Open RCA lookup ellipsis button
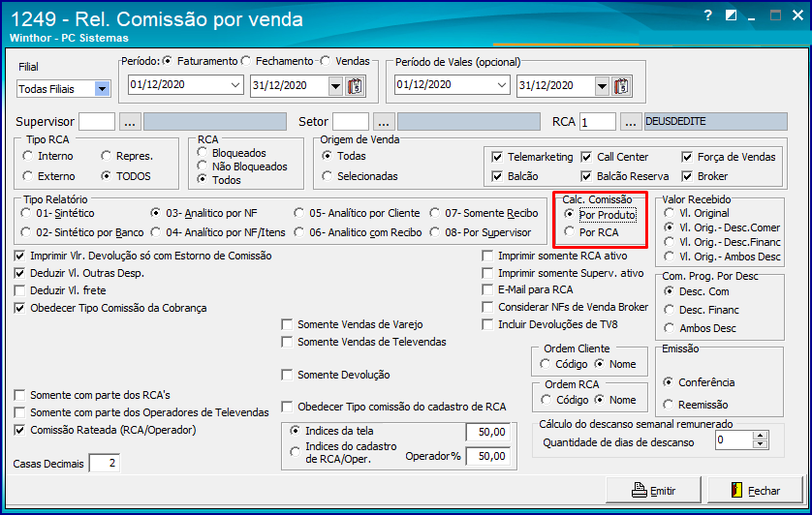The image size is (812, 515). pos(630,122)
